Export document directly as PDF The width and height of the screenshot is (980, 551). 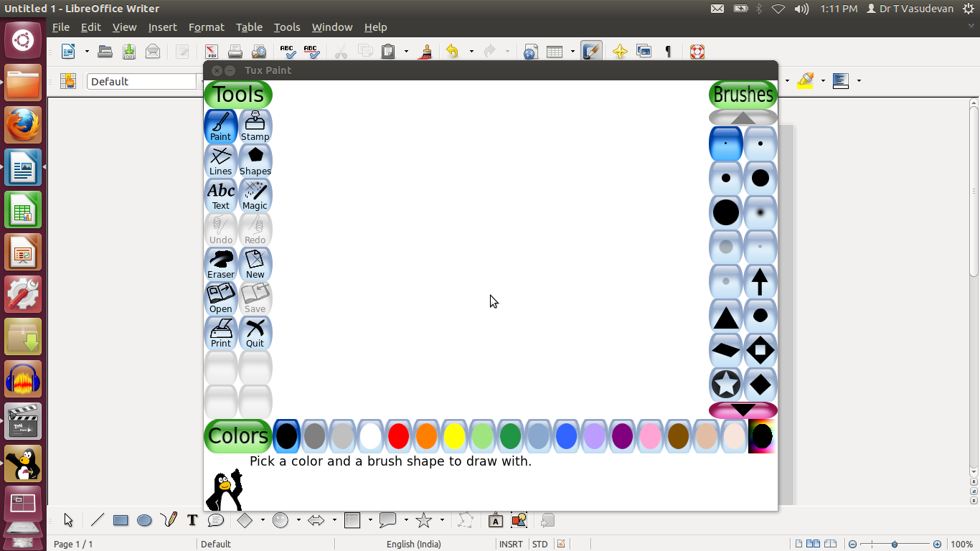tap(212, 52)
